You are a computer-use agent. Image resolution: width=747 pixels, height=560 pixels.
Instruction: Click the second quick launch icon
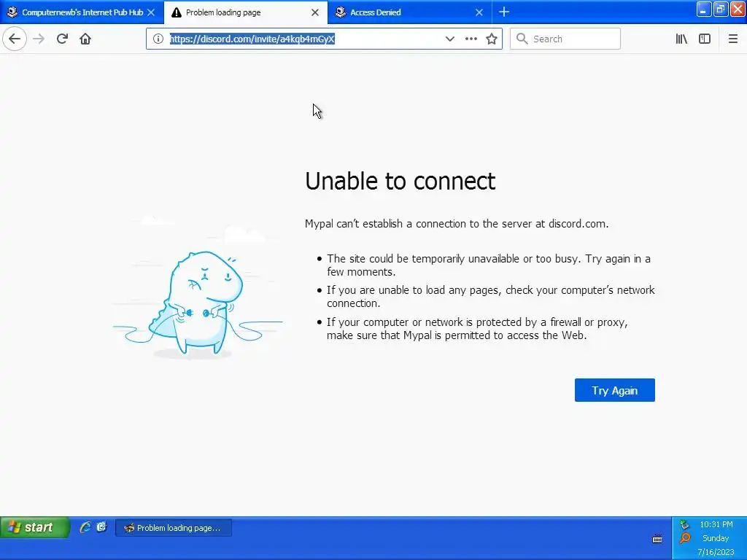click(101, 526)
